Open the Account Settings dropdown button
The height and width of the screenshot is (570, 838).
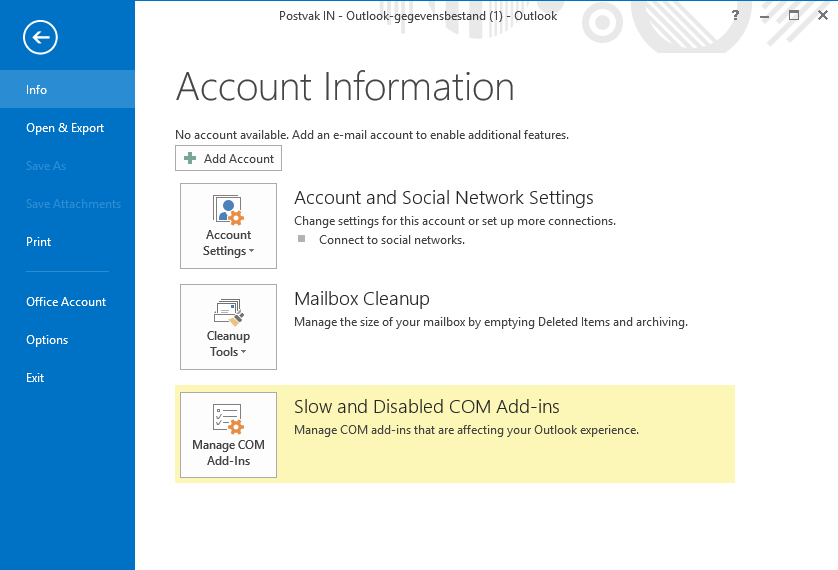228,226
